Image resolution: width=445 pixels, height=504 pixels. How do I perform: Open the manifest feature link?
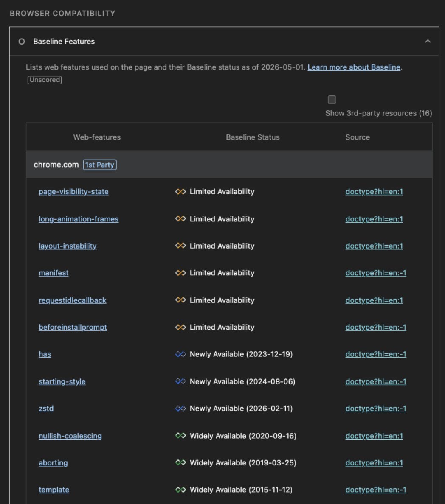coord(54,273)
